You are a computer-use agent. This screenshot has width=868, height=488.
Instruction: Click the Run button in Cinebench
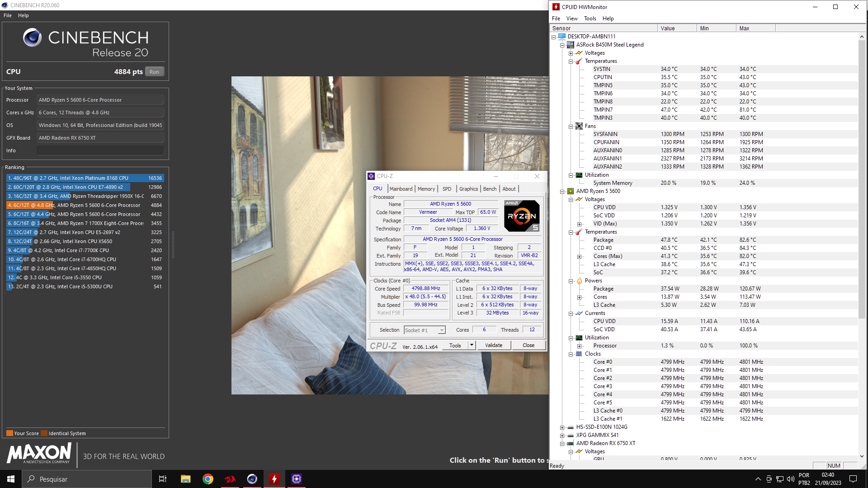155,72
